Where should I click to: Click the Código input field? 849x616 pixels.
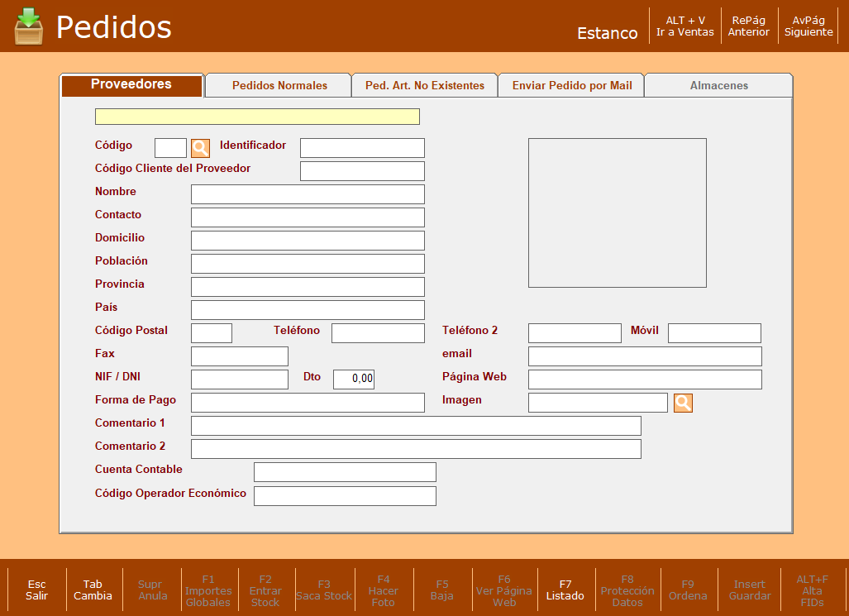pyautogui.click(x=170, y=148)
